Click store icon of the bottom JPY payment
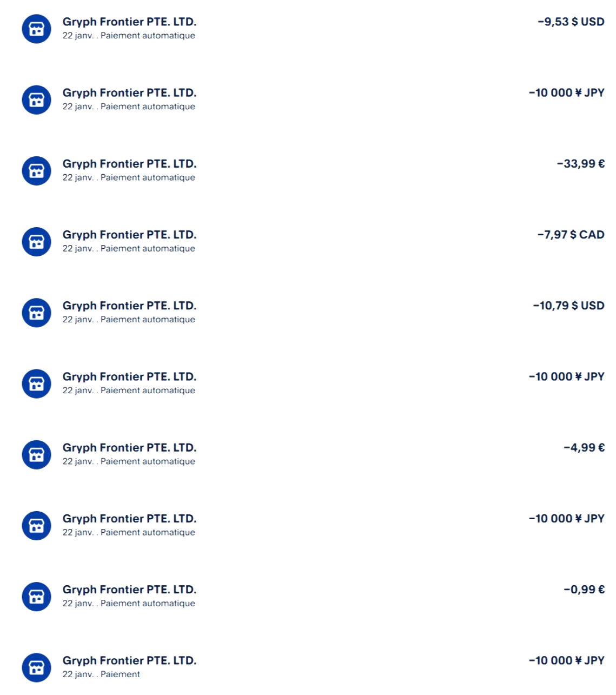The image size is (616, 695). click(x=36, y=667)
